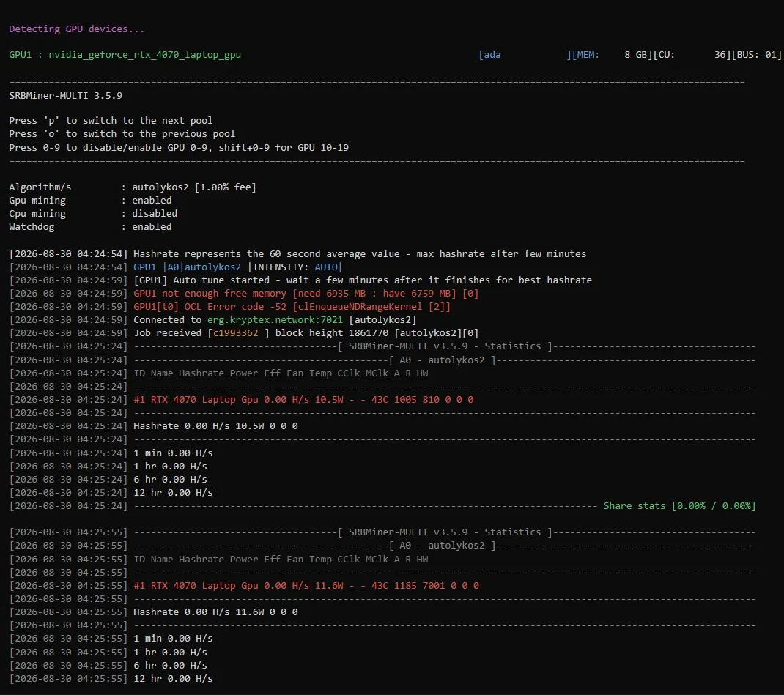The image size is (784, 695).
Task: Click the 'disable/enable GPU 0-9' hint line
Action: 179,147
